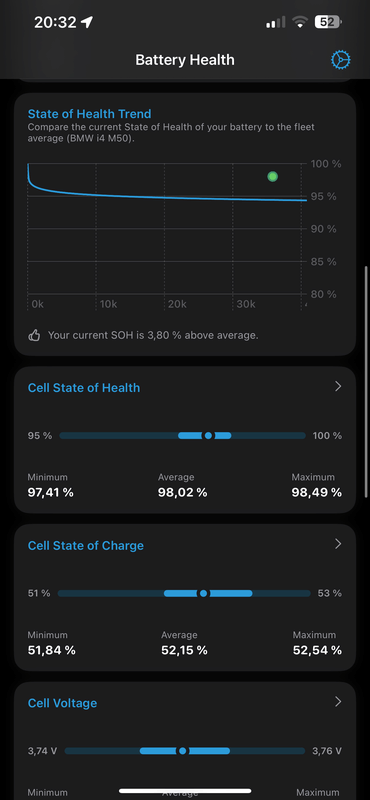Tap the cellular signal bars icon
Image resolution: width=370 pixels, height=800 pixels.
[276, 22]
